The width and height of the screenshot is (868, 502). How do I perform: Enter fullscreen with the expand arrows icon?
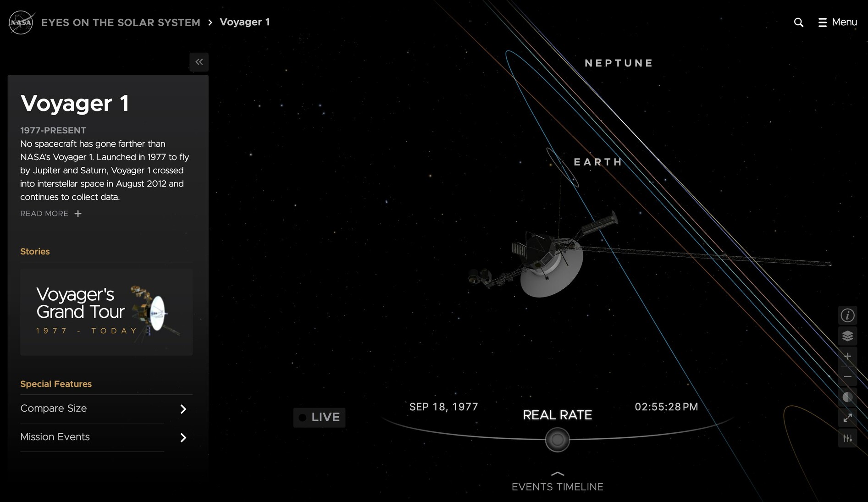tap(847, 418)
